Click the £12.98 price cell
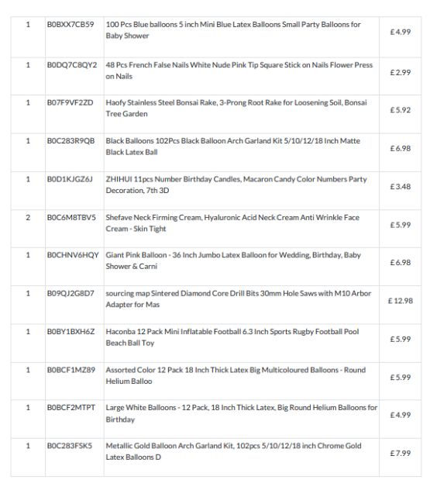This screenshot has height=504, width=430. point(400,301)
